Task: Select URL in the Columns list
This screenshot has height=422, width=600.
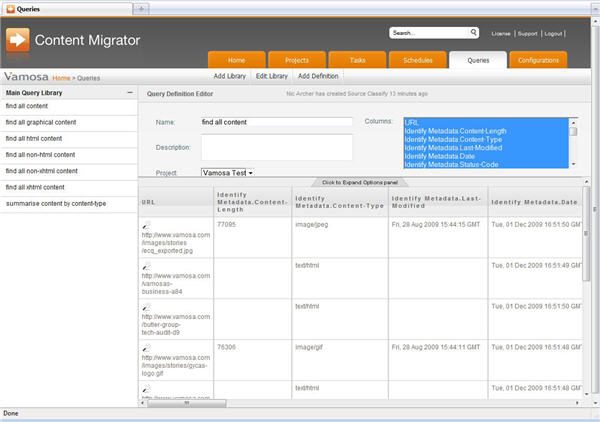Action: [486, 122]
